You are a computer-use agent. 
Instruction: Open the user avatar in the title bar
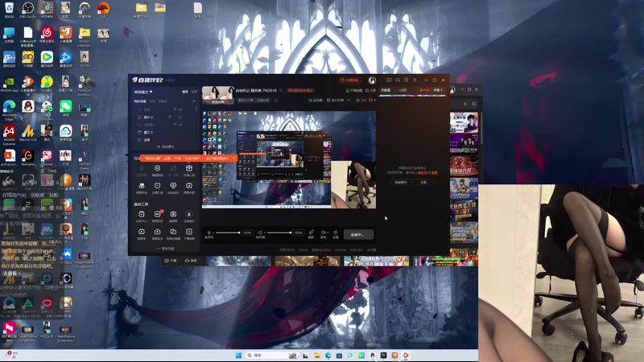point(372,80)
